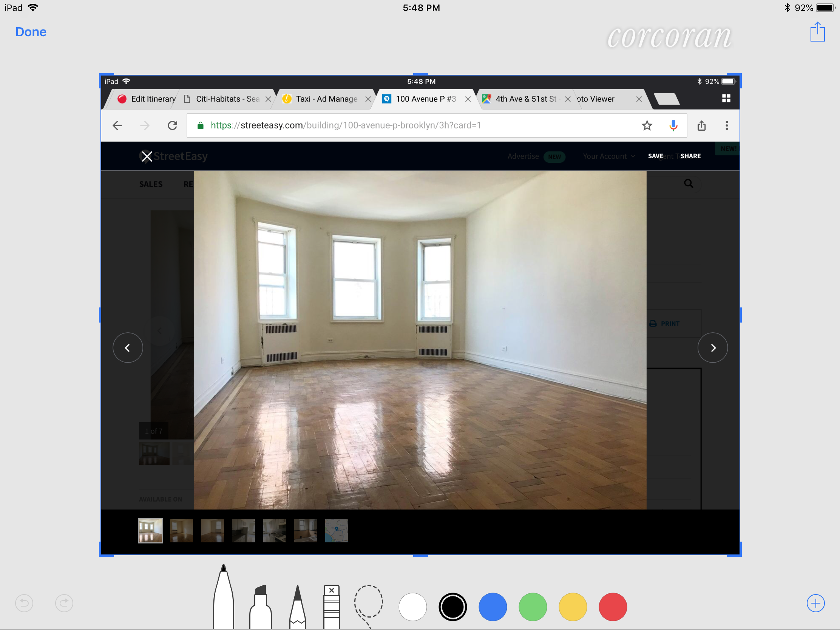840x630 pixels.
Task: Bookmark the page with the star icon
Action: [x=647, y=126]
